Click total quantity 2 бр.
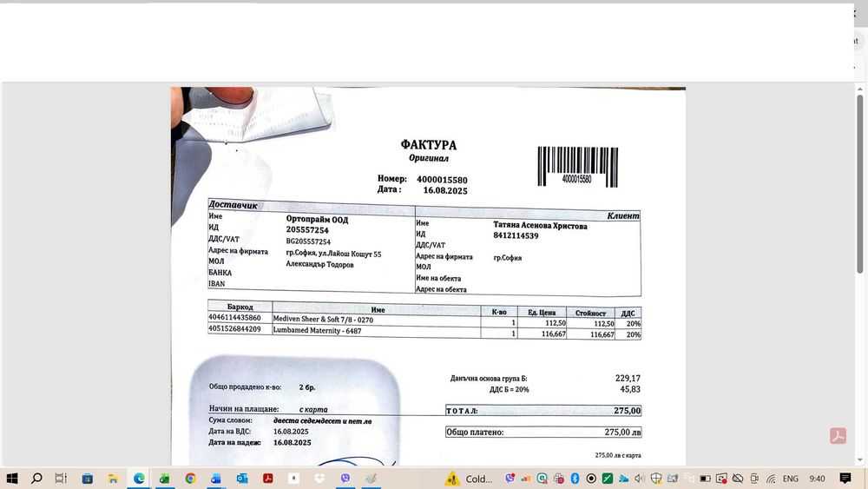This screenshot has height=489, width=868. click(x=307, y=387)
